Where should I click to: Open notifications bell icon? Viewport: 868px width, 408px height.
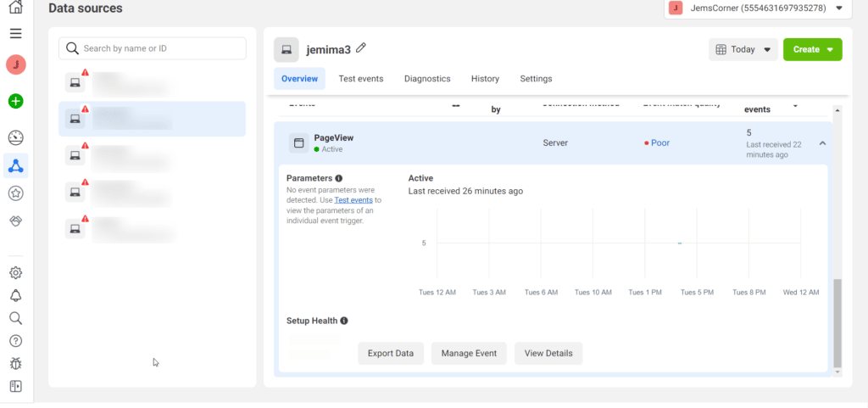coord(15,295)
